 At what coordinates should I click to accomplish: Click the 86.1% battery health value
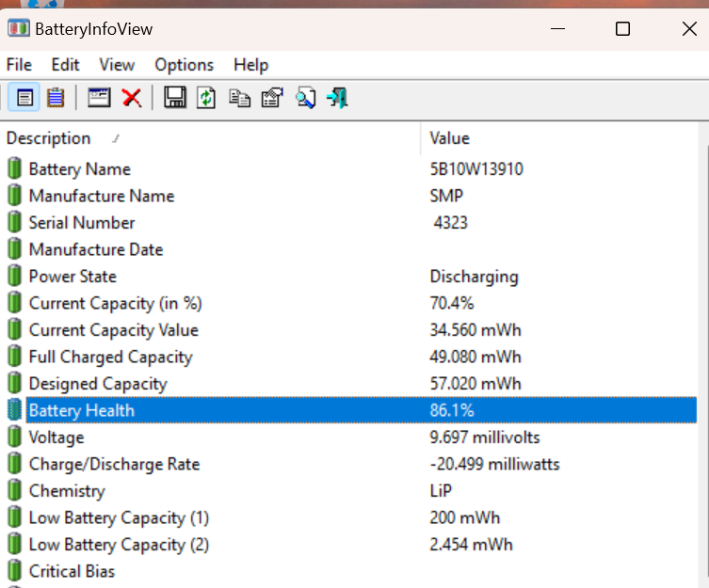click(x=452, y=410)
